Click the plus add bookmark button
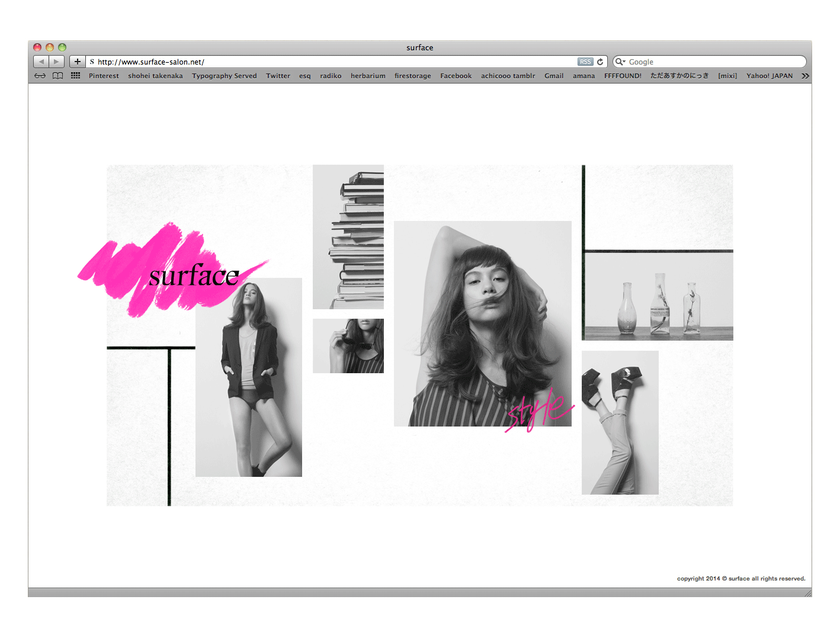This screenshot has width=840, height=638. (78, 62)
